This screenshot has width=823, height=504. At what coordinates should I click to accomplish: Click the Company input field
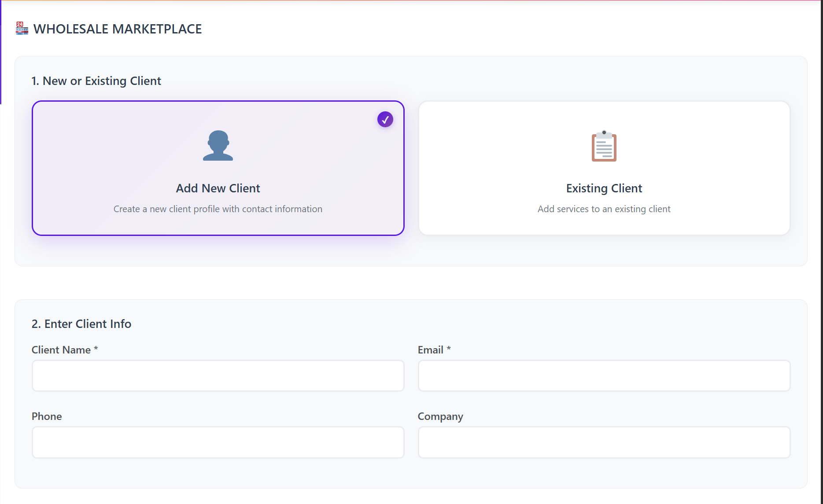coord(604,442)
